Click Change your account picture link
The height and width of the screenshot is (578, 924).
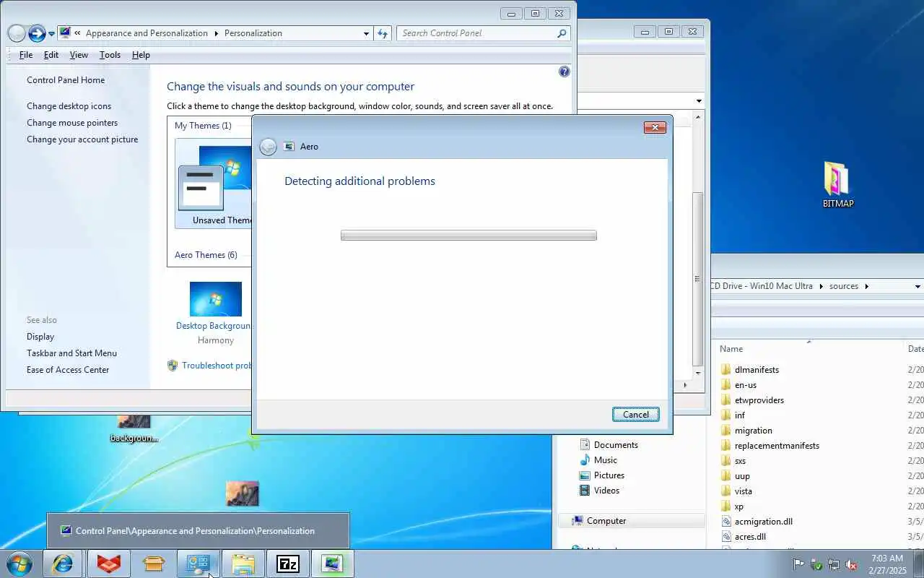82,139
